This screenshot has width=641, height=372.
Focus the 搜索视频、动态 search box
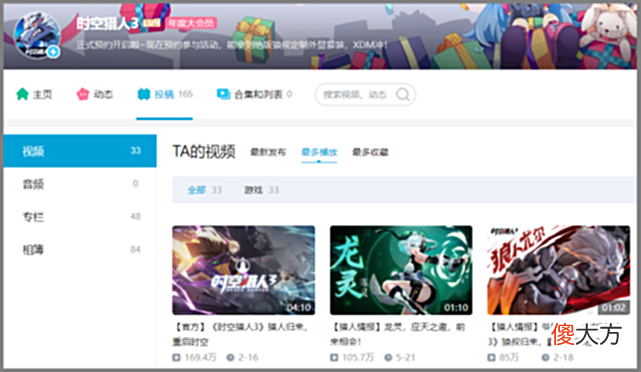tap(365, 94)
